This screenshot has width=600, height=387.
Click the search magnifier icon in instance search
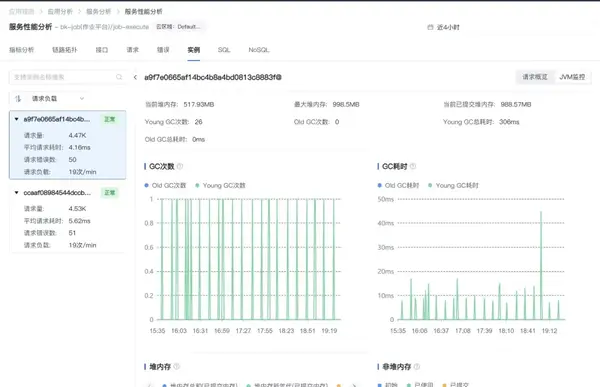[119, 77]
